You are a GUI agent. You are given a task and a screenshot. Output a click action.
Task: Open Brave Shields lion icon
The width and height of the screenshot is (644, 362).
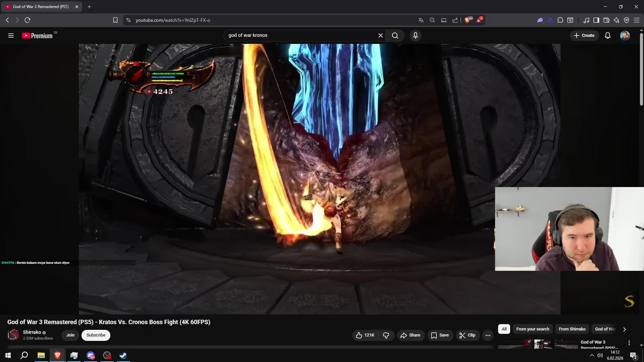tap(468, 20)
